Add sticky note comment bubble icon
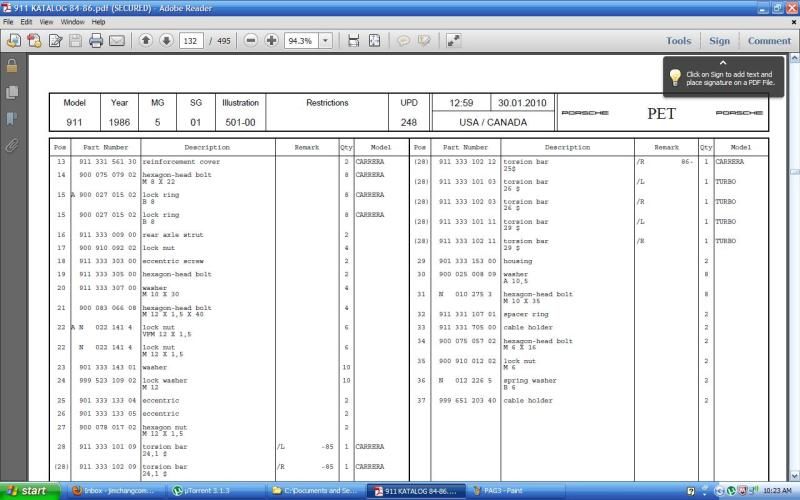This screenshot has width=800, height=500. [404, 40]
